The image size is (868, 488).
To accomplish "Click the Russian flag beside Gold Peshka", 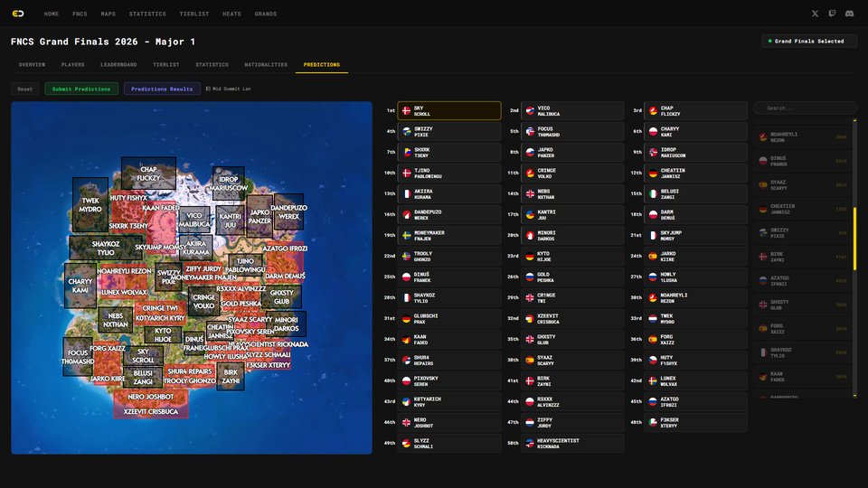I will coord(530,277).
